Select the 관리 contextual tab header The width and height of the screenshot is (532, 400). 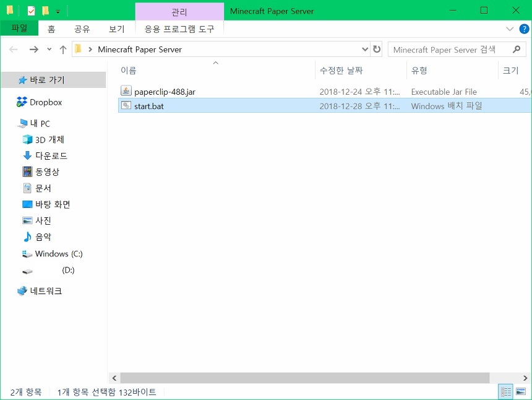179,12
